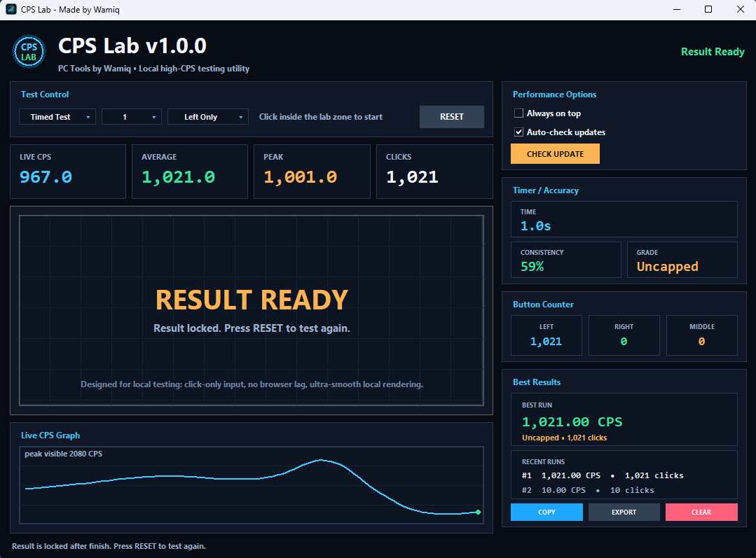Click the Timer / Accuracy heading

(546, 190)
